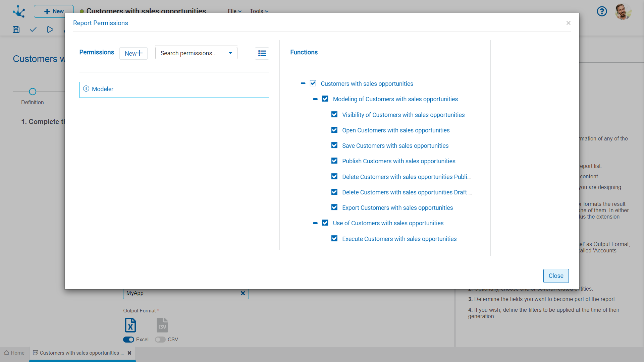Open the Search permissions dropdown
This screenshot has height=362, width=644.
(196, 53)
